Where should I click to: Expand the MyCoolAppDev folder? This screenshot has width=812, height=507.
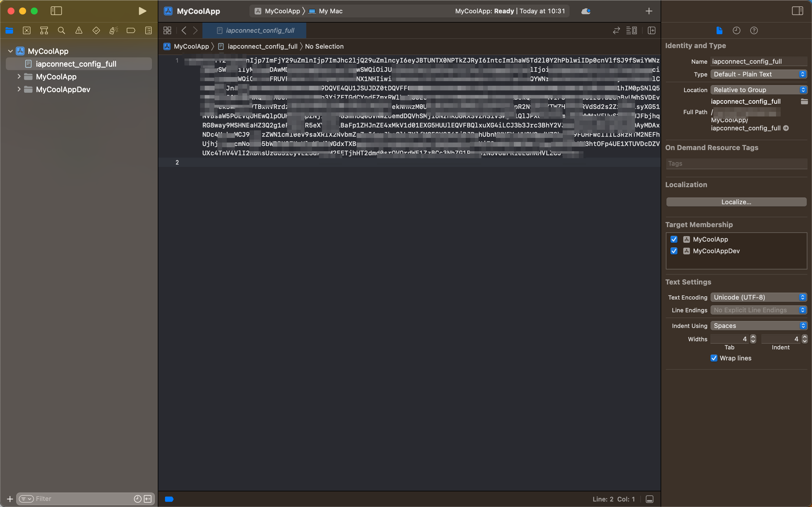[x=19, y=90]
